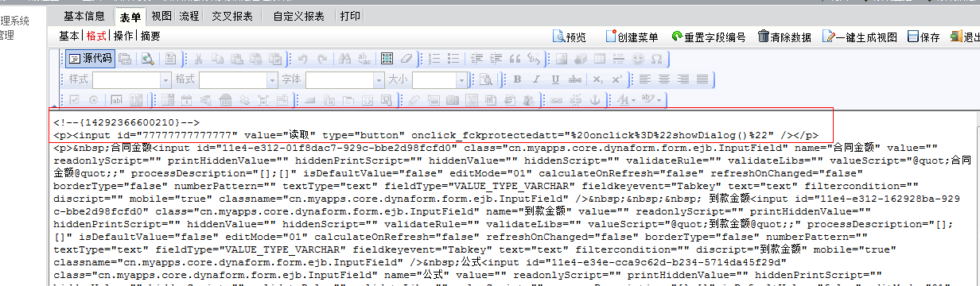The image size is (980, 286).
Task: Click the Anchor icon
Action: coord(595,100)
